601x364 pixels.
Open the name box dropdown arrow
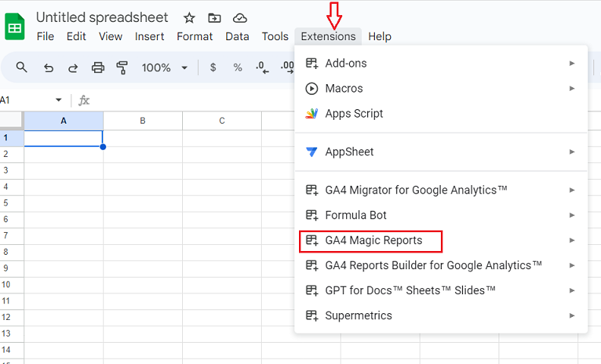pyautogui.click(x=58, y=100)
